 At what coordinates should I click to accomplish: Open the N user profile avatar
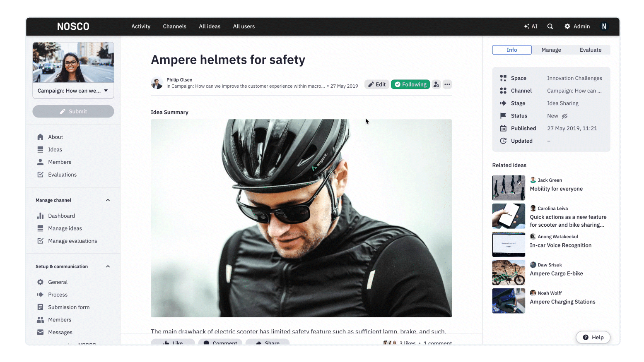[604, 26]
